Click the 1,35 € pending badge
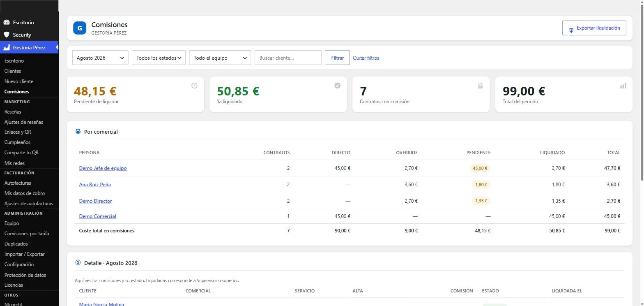This screenshot has width=644, height=306. pos(481,201)
